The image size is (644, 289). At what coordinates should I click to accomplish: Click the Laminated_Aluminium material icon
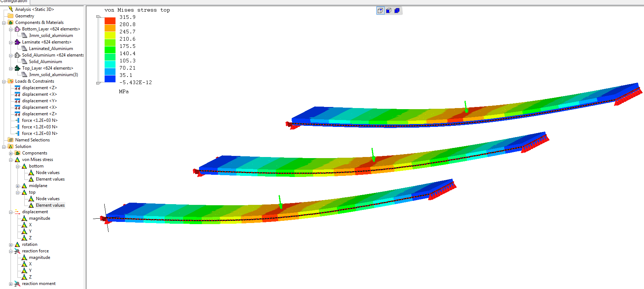pyautogui.click(x=24, y=49)
